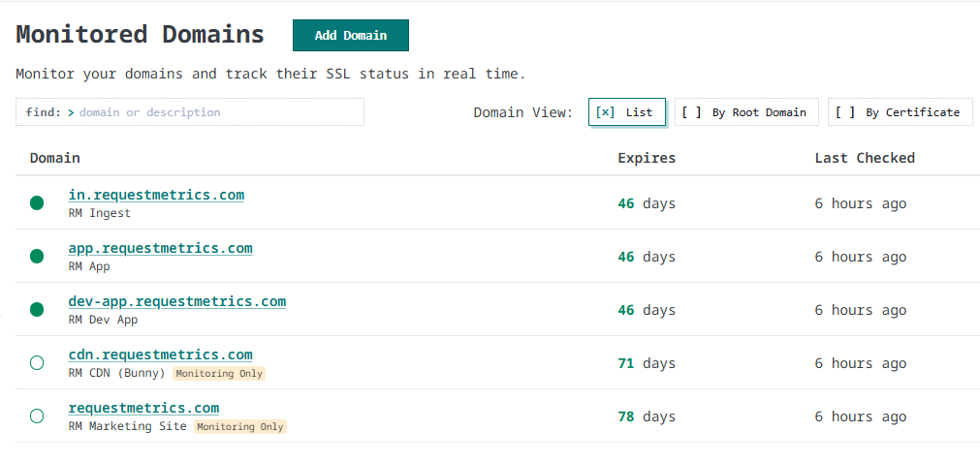
Task: Click the green status dot for in.requestmetrics.com
Action: [x=37, y=202]
